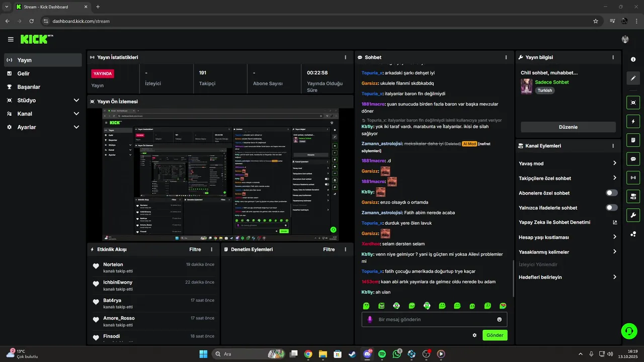Focus the Bir mesaj gönderin field
This screenshot has height=362, width=644.
[434, 319]
